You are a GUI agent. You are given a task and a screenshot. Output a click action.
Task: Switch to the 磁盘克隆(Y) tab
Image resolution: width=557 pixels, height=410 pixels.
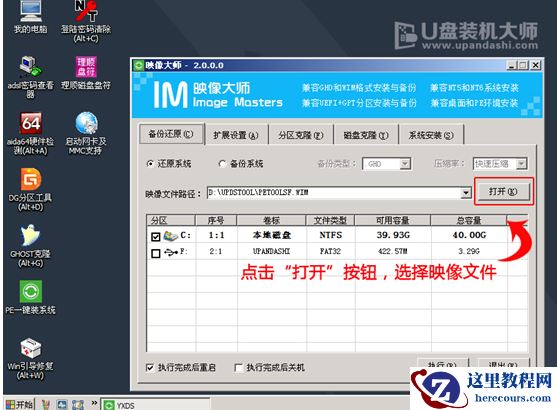pyautogui.click(x=366, y=135)
